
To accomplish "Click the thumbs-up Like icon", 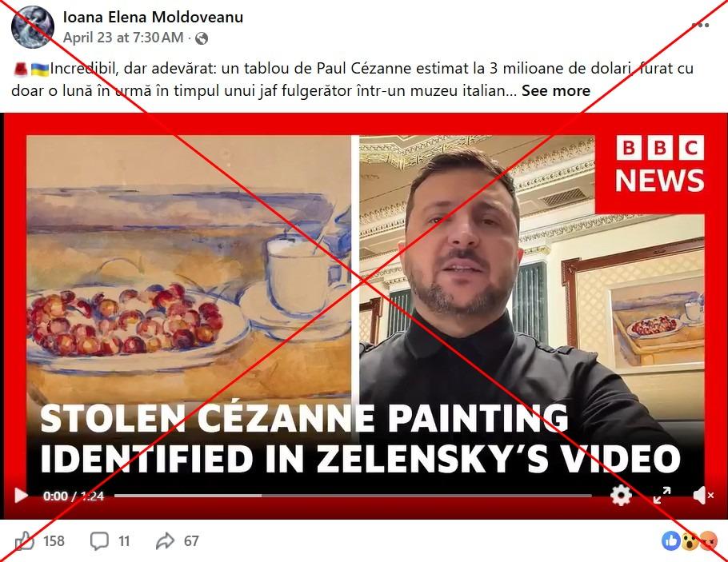I will (24, 541).
